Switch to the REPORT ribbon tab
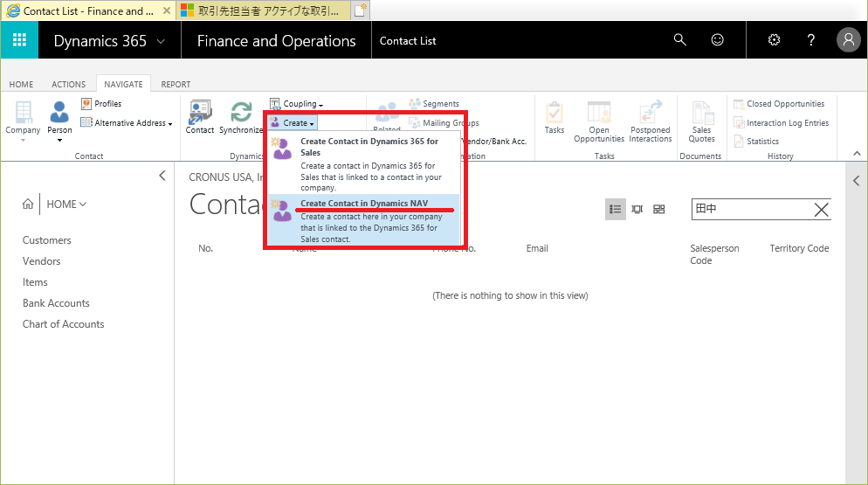This screenshot has width=868, height=485. coord(176,84)
